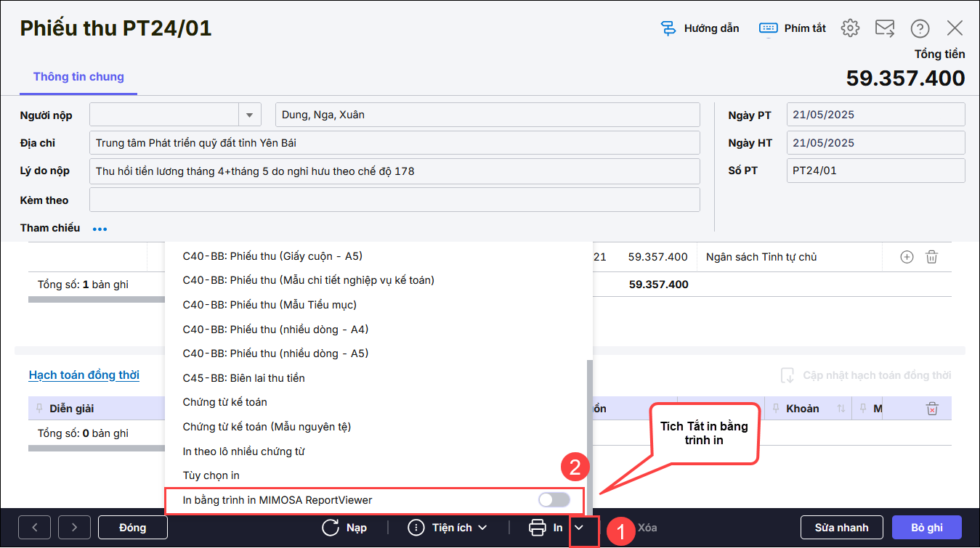Click the add row plus icon
This screenshot has height=548, width=980.
click(x=907, y=257)
